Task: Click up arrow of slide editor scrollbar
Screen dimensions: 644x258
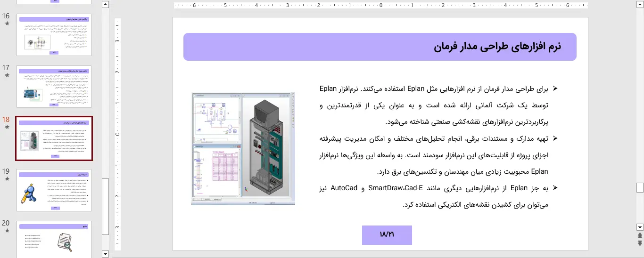Action: click(640, 5)
